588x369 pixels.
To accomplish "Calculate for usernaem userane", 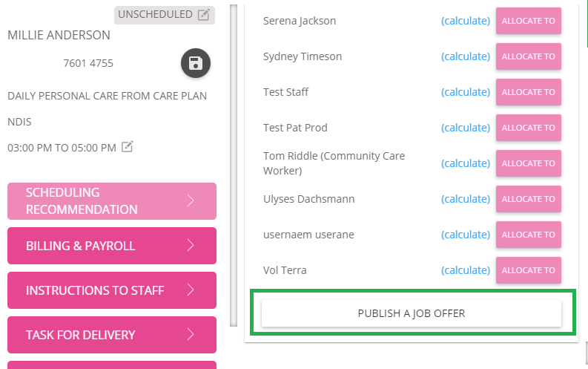I will [x=466, y=235].
